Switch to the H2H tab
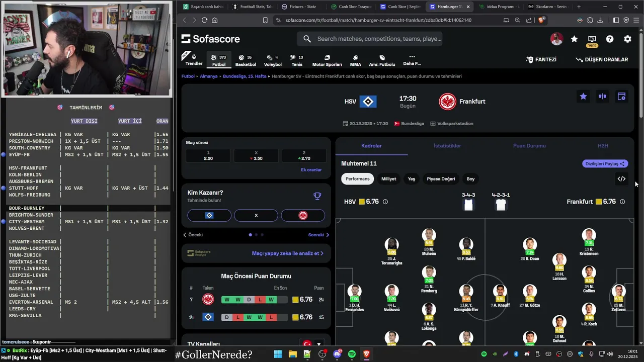Image resolution: width=644 pixels, height=362 pixels. click(x=603, y=146)
